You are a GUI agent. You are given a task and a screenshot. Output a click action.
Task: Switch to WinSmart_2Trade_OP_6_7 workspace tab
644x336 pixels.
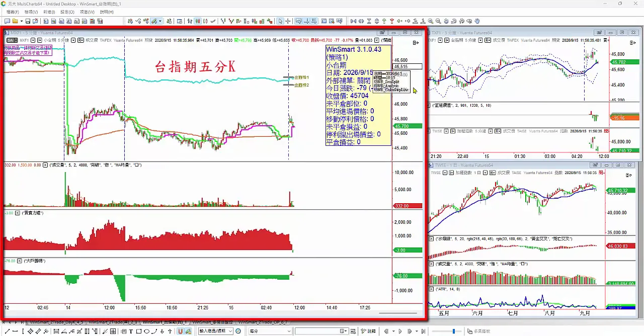click(x=263, y=322)
